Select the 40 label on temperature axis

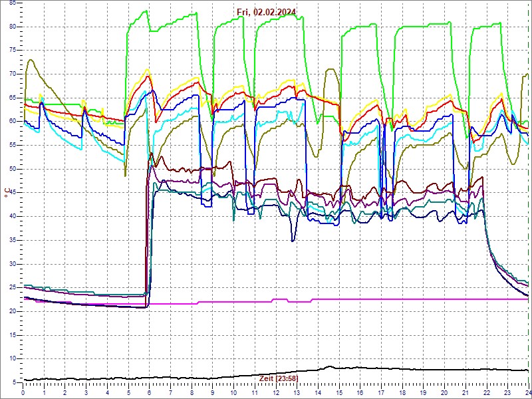[x=12, y=217]
